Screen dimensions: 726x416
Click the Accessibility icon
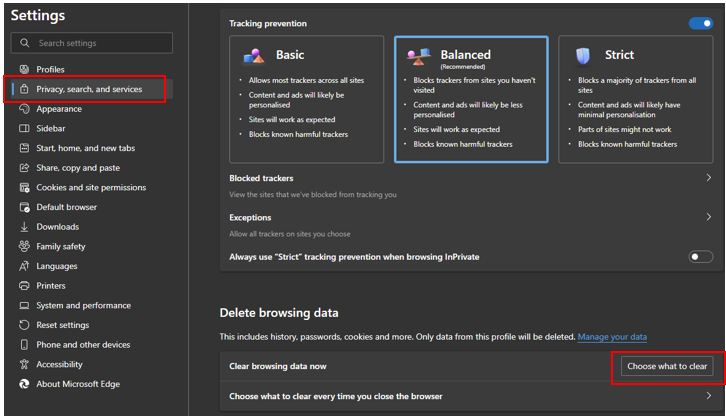pos(24,365)
